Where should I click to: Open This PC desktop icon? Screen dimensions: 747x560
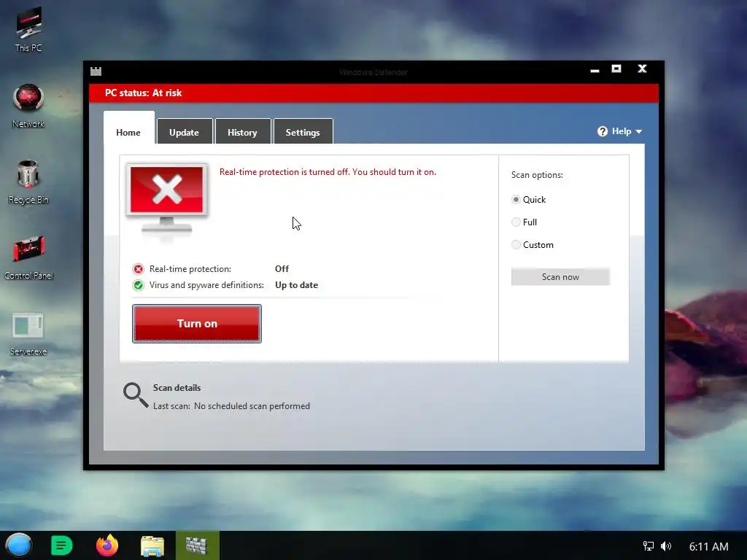[28, 28]
